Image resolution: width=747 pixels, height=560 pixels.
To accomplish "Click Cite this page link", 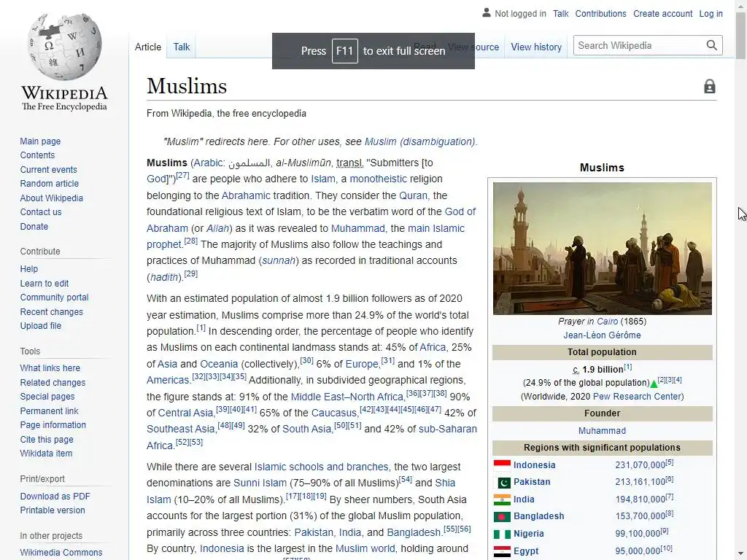I will (x=47, y=440).
